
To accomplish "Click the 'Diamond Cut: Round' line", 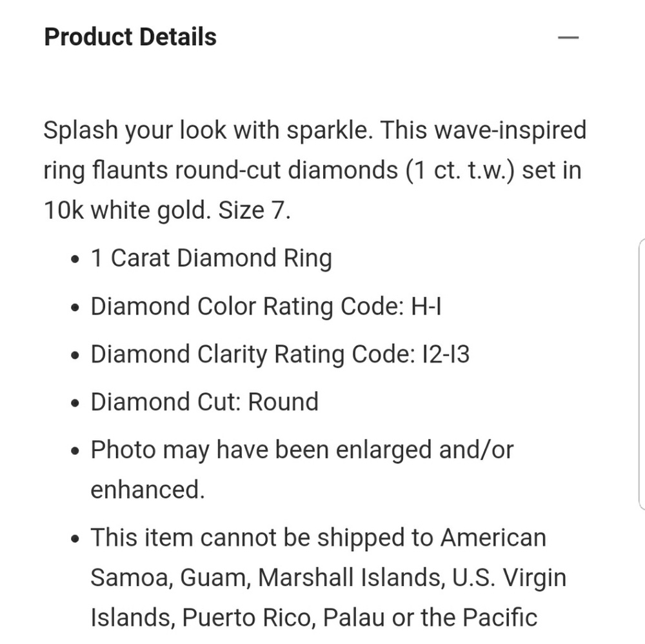I will click(204, 402).
